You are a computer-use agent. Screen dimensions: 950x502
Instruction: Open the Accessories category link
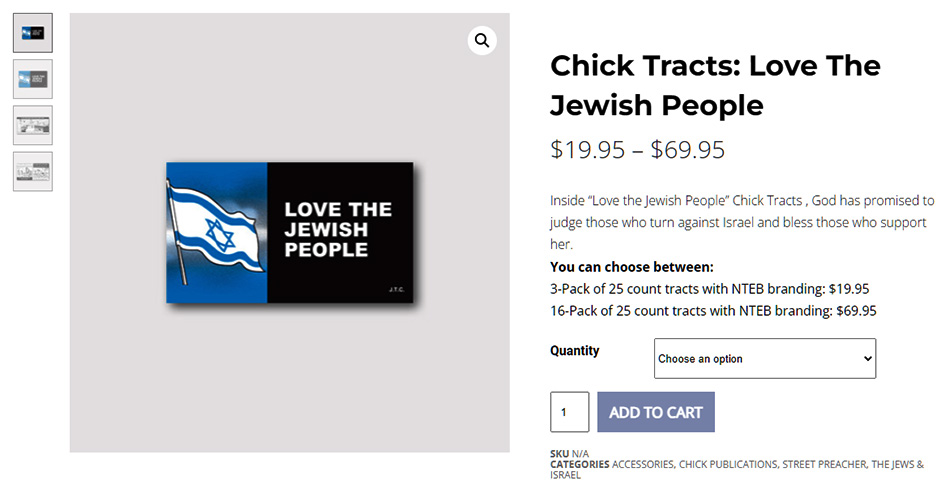(642, 465)
